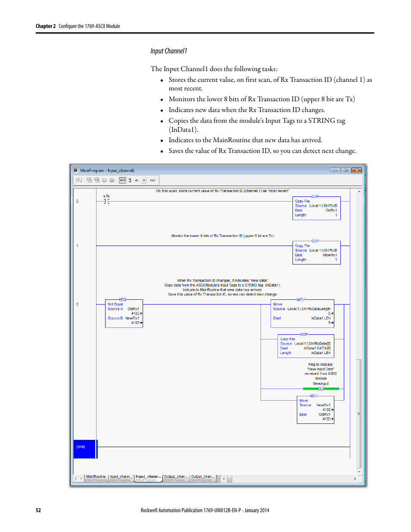Click the tab scroll left arrow
This screenshot has height=532, width=411.
[76, 478]
